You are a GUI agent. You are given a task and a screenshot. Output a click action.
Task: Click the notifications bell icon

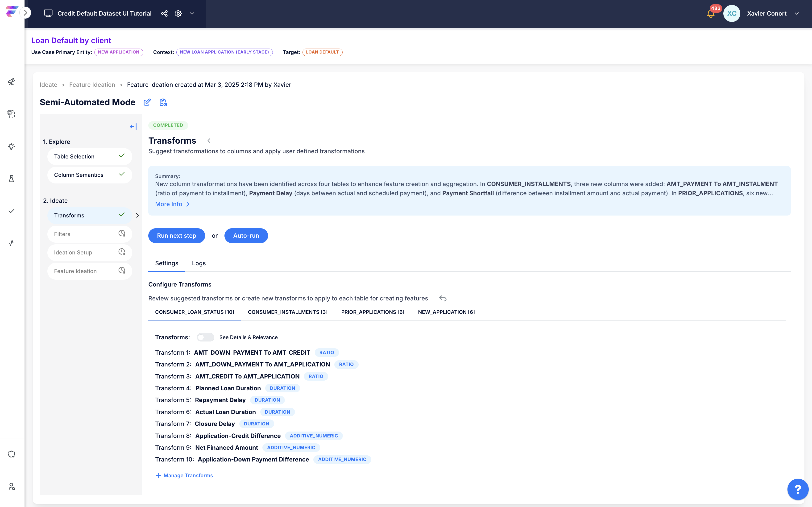click(710, 14)
